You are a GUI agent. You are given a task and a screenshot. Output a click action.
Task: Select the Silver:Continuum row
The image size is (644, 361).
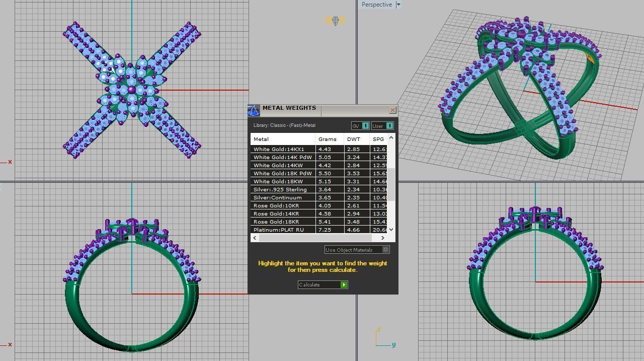pyautogui.click(x=319, y=197)
